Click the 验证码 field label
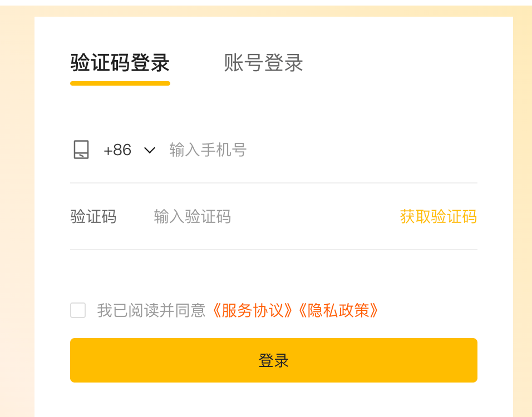 (93, 217)
